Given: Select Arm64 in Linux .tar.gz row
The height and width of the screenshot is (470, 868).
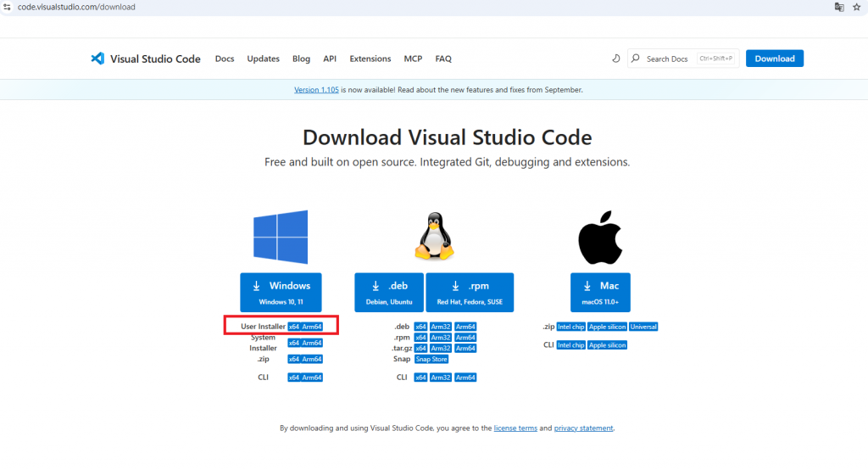Looking at the screenshot, I should point(465,348).
